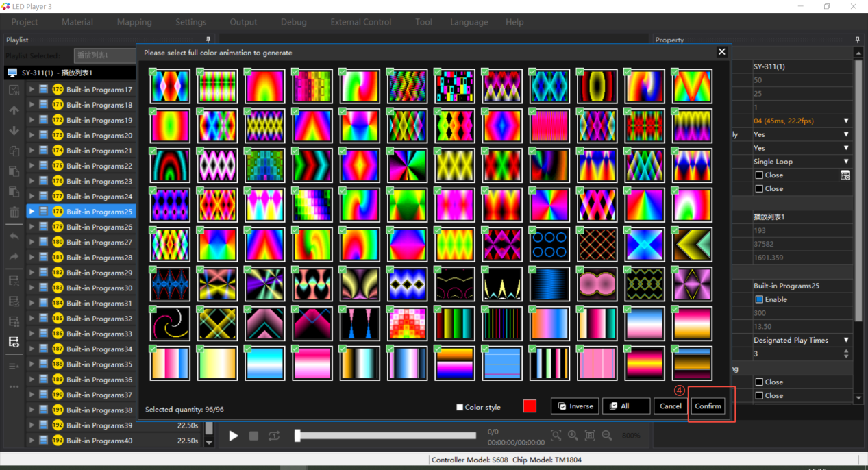Open the Mapping menu
This screenshot has width=868, height=470.
point(134,22)
